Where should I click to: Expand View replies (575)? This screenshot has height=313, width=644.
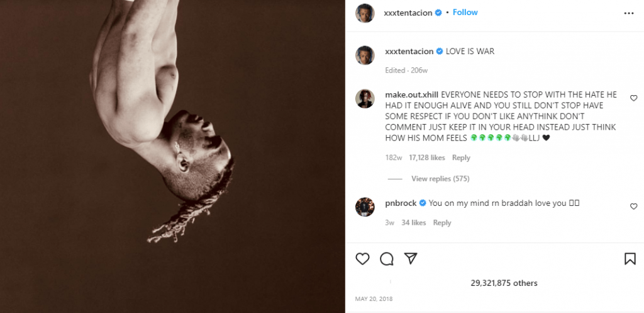pos(440,179)
